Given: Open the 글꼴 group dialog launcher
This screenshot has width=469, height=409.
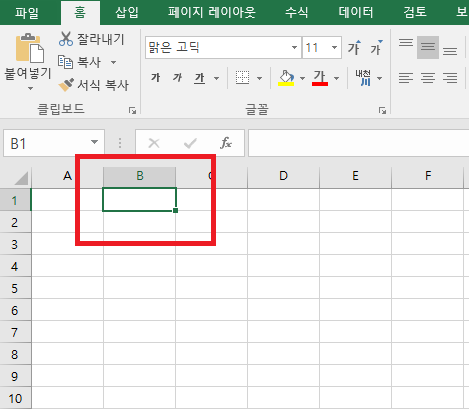Looking at the screenshot, I should pyautogui.click(x=382, y=110).
